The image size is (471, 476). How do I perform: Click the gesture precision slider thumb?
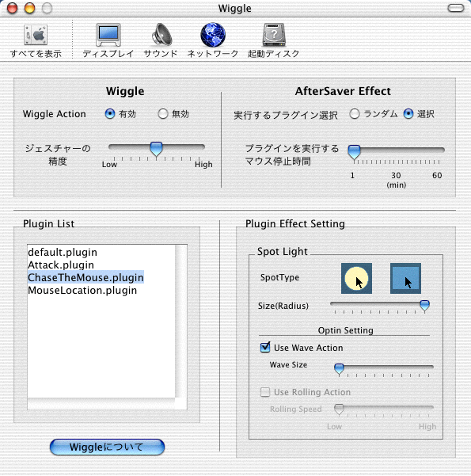(156, 149)
